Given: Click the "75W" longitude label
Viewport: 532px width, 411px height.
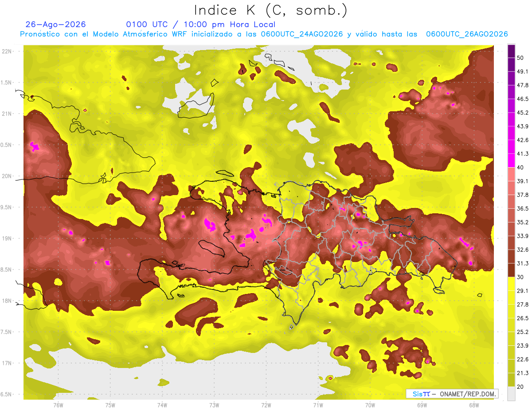Looking at the screenshot, I should 110,405.
